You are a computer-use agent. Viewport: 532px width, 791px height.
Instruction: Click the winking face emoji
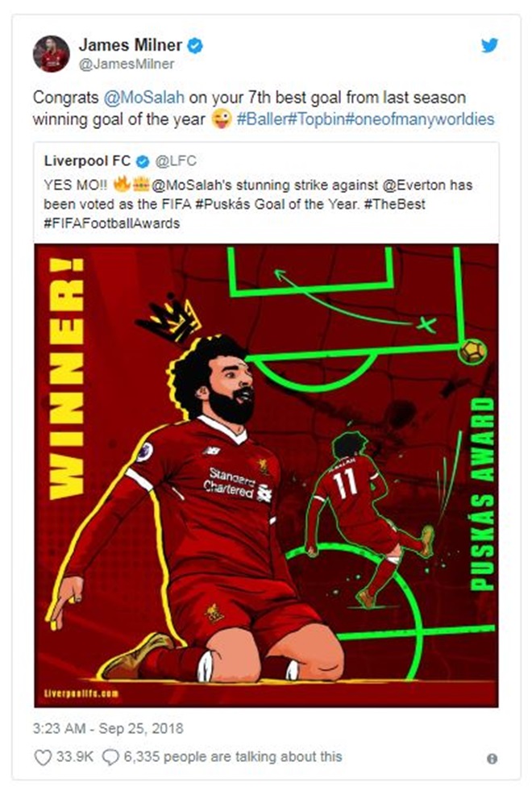222,119
